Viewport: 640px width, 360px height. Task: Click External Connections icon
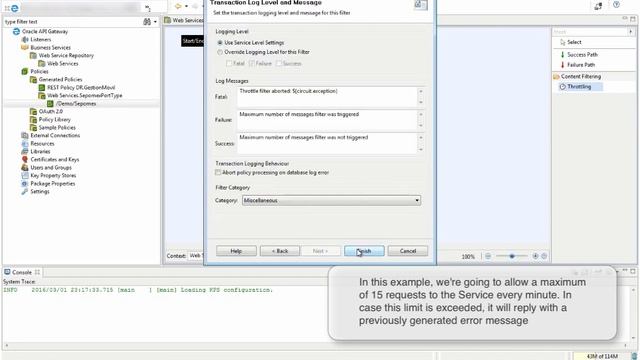pyautogui.click(x=24, y=136)
